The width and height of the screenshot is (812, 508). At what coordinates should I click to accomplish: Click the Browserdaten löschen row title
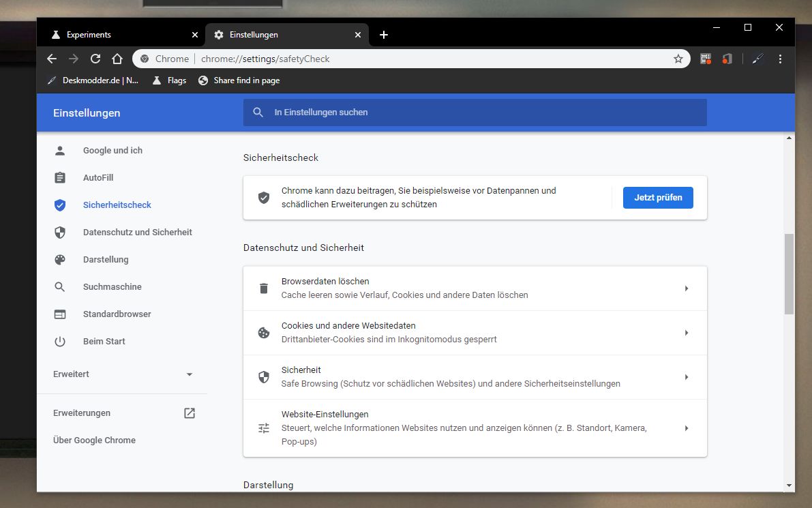point(325,281)
